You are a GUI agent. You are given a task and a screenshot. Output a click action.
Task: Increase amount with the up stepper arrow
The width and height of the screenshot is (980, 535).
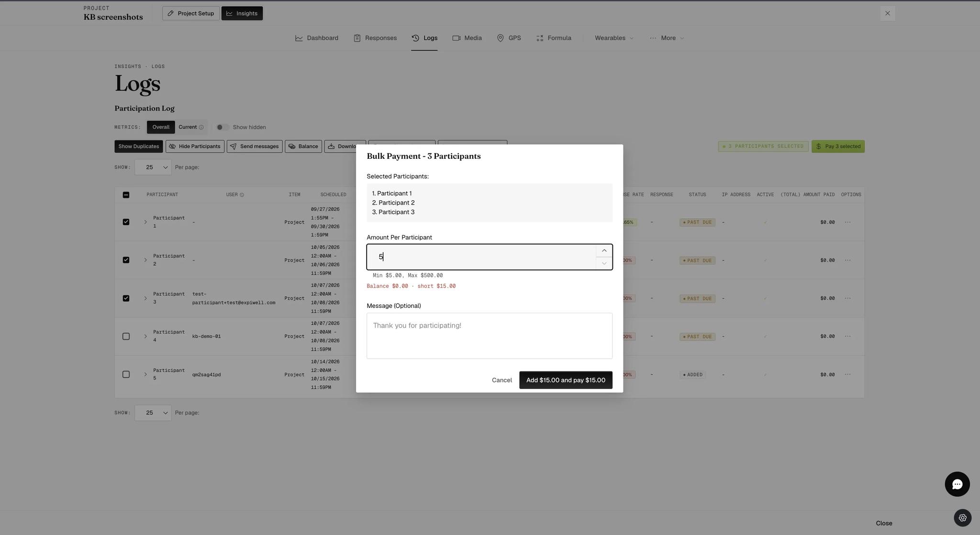tap(604, 251)
